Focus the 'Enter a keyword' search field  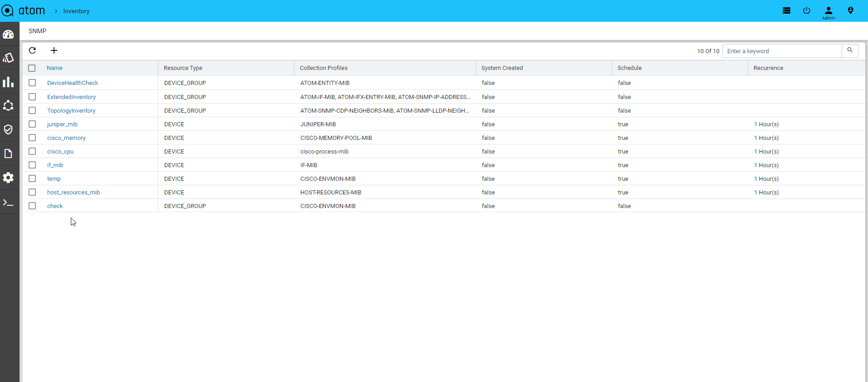[x=782, y=51]
